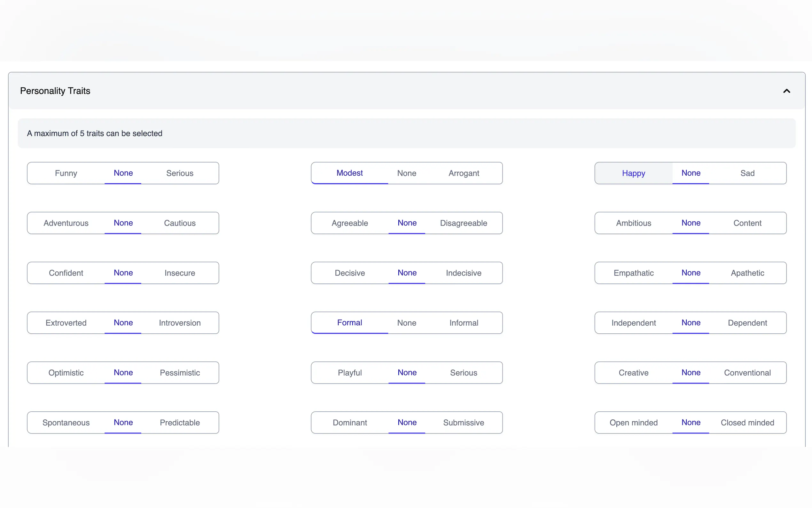This screenshot has height=508, width=812.
Task: Select the Arrogant trait
Action: (x=463, y=173)
